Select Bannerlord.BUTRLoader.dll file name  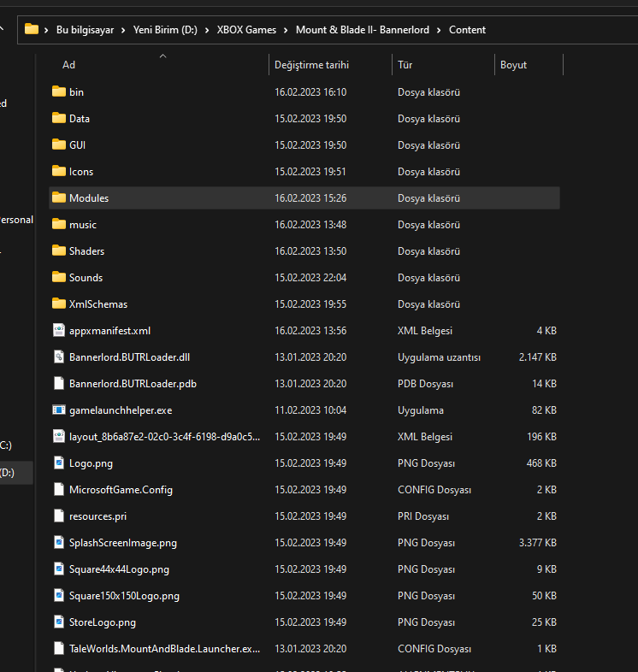click(x=129, y=357)
